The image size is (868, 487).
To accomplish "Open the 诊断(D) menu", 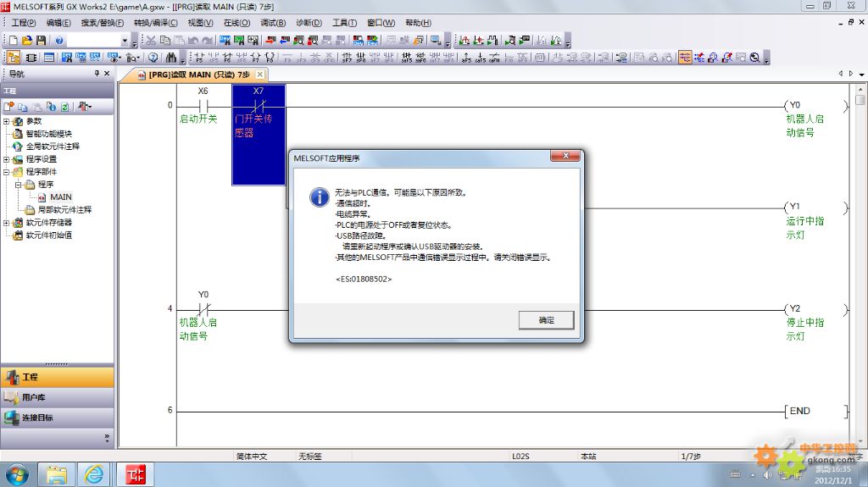I will click(x=309, y=23).
